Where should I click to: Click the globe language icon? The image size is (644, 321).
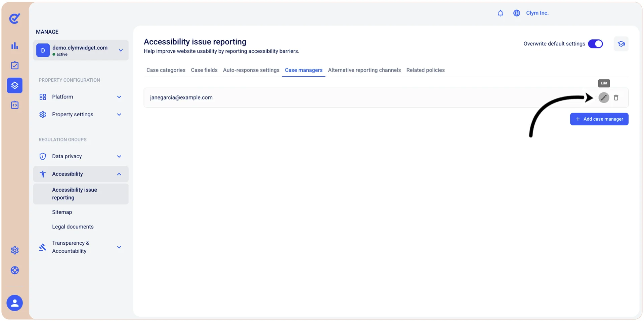click(516, 13)
